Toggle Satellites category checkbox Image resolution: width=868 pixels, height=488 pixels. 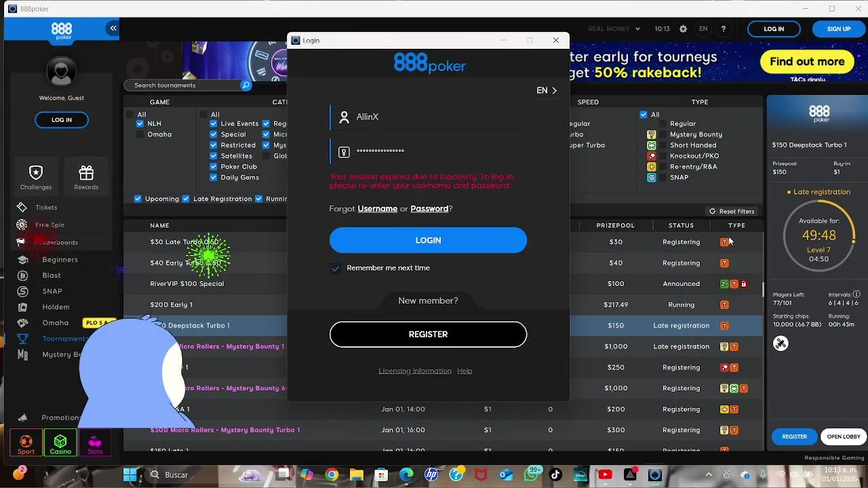[x=214, y=156]
